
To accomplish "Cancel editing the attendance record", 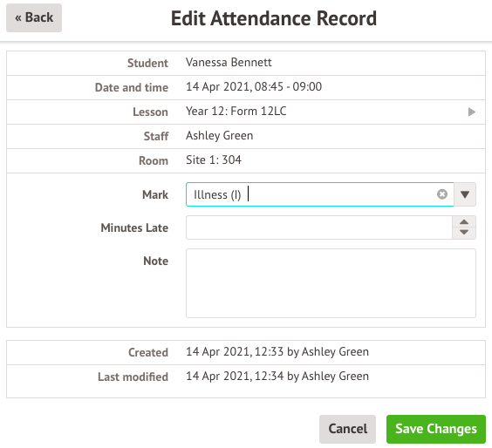I will pyautogui.click(x=347, y=429).
